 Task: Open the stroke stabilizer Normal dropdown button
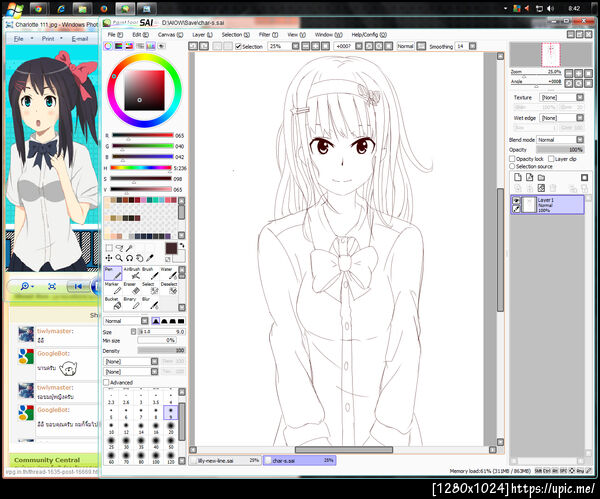[x=421, y=46]
